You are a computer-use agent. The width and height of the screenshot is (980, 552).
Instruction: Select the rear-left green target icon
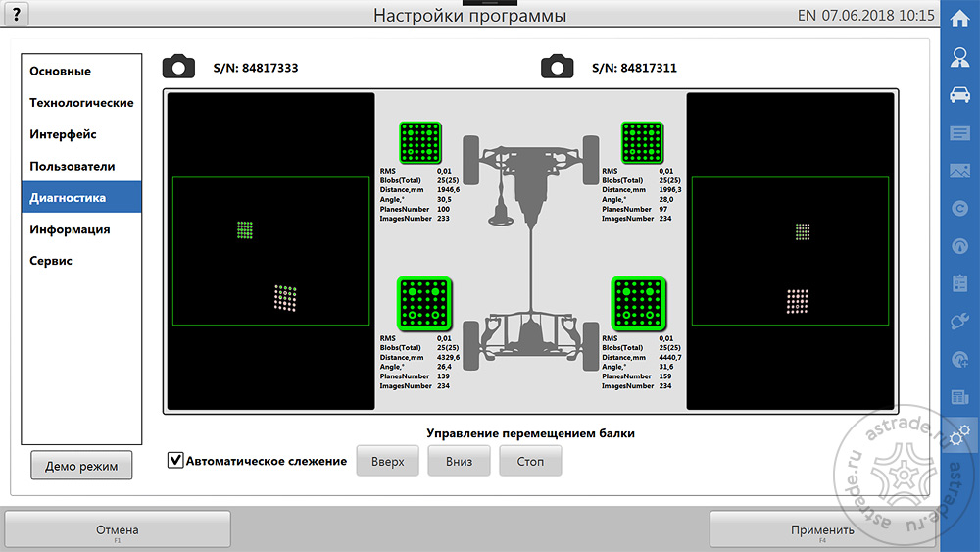coord(423,304)
